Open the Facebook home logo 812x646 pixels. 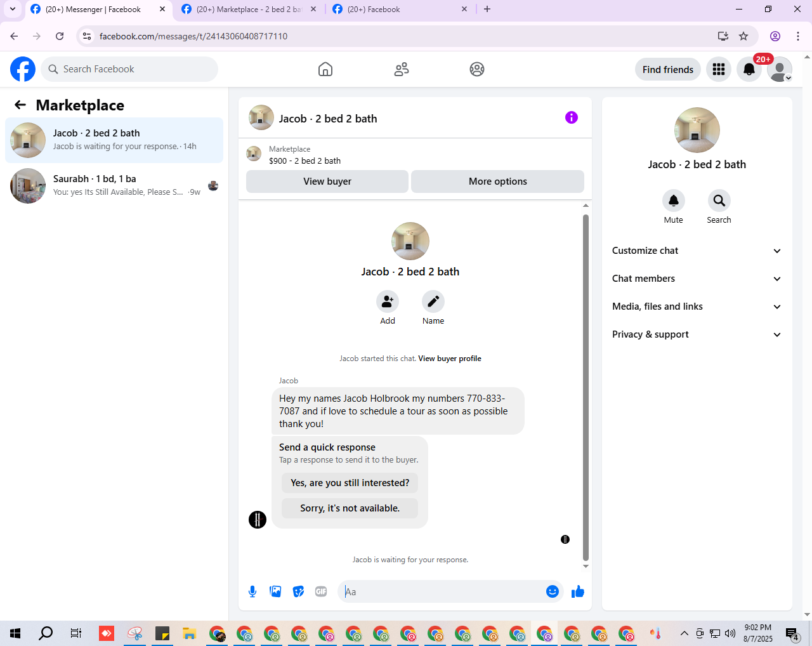[23, 69]
